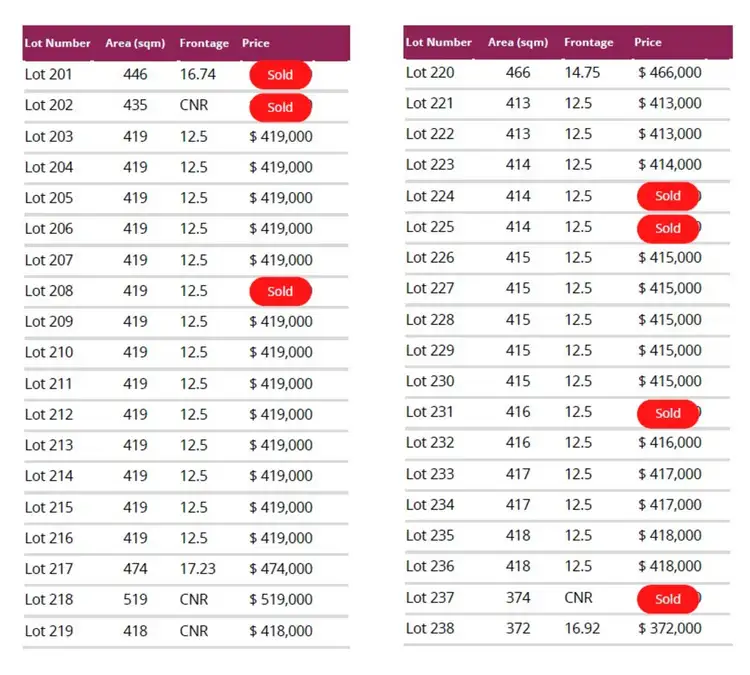Image resolution: width=750 pixels, height=675 pixels.
Task: Click the 17.23 frontage value for Lot 217
Action: tap(197, 569)
